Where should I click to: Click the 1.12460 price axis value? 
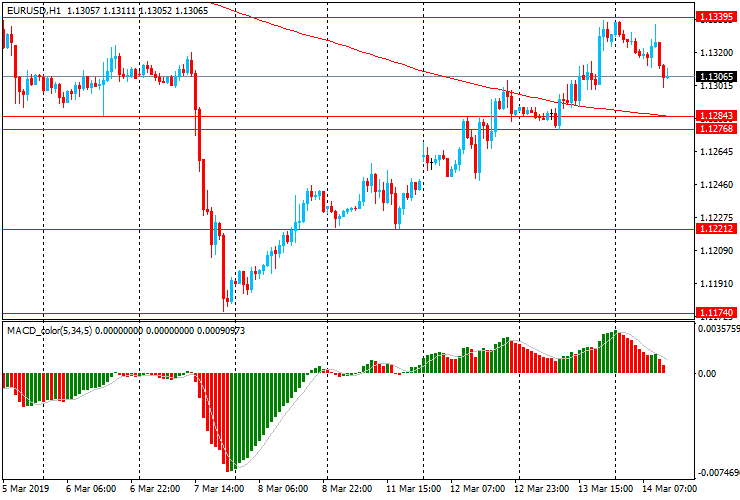(716, 185)
